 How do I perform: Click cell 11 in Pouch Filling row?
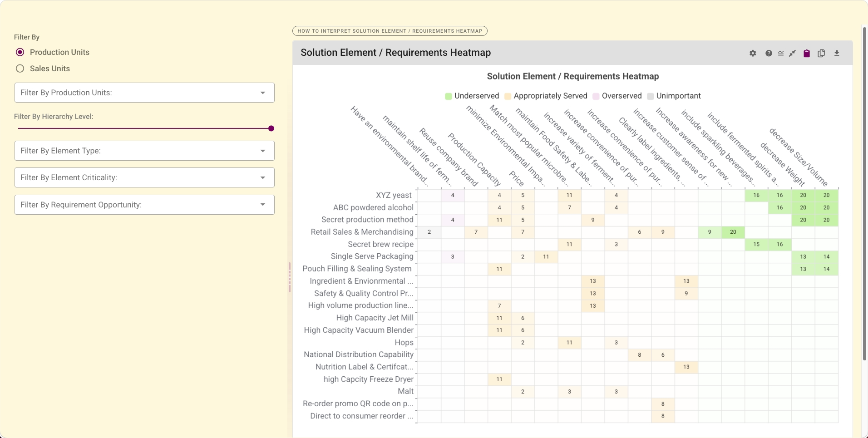click(x=499, y=269)
